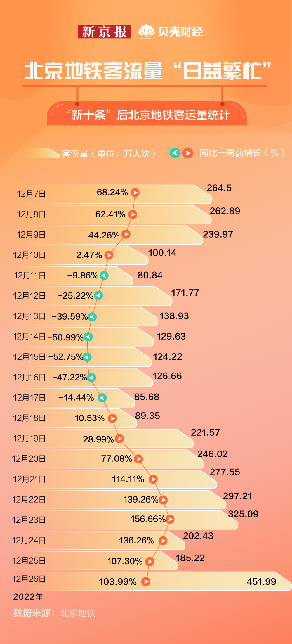Click the orange arrow marker beside 103.99%
Screen dimensions: 292x644
point(146,581)
